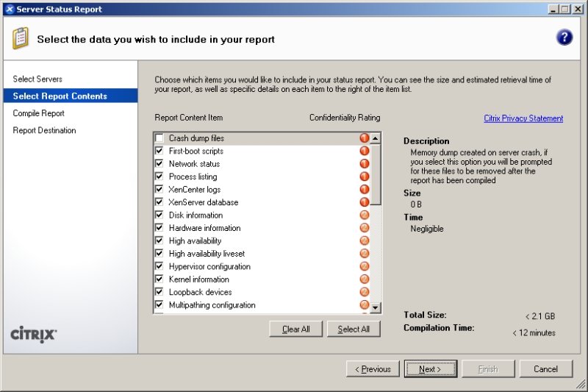Select the Hypervisor configuration row text
This screenshot has width=588, height=392.
209,266
